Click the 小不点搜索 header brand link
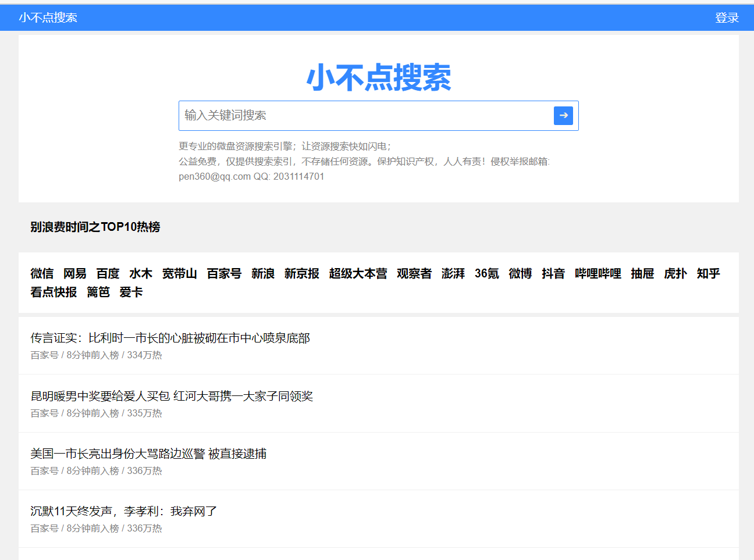 [x=48, y=17]
